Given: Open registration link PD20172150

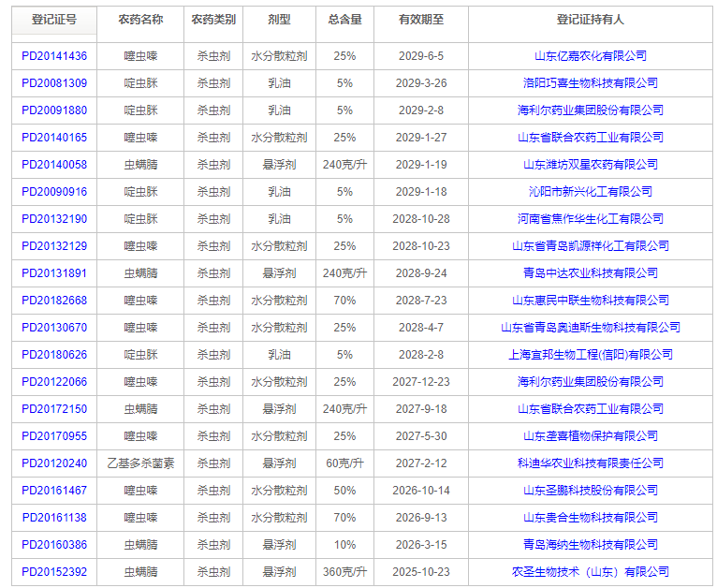Looking at the screenshot, I should click(x=54, y=409).
